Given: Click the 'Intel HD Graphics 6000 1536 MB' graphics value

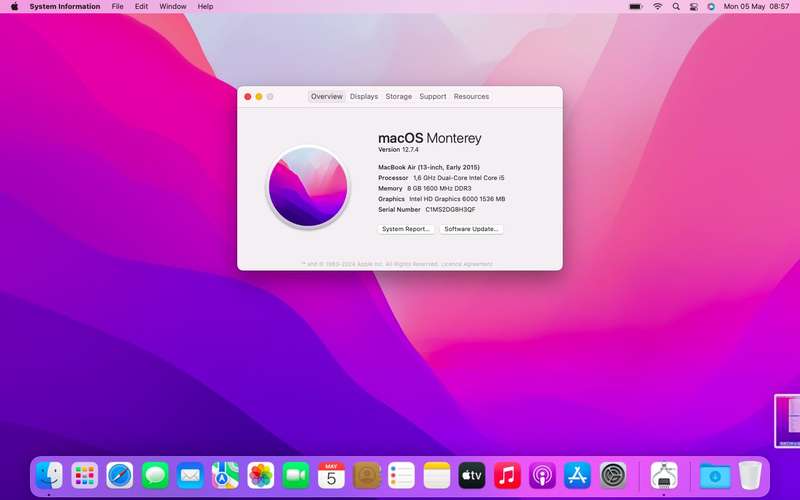Looking at the screenshot, I should click(457, 199).
